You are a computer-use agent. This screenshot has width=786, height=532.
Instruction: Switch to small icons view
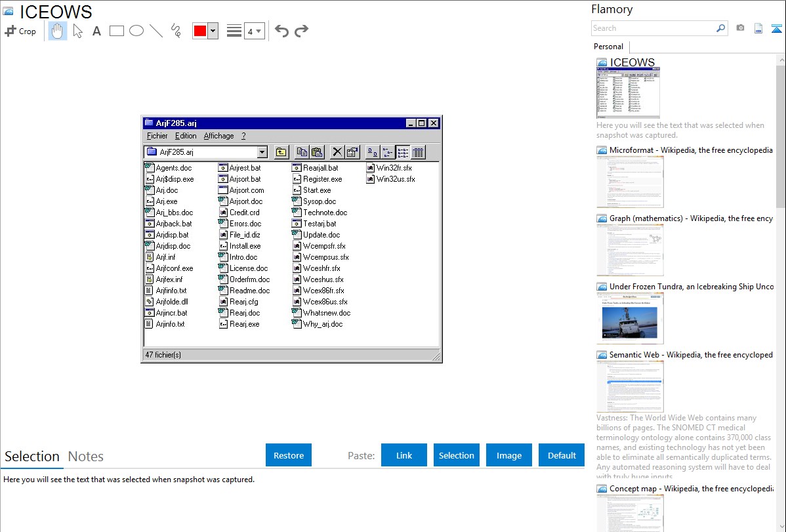coord(388,152)
